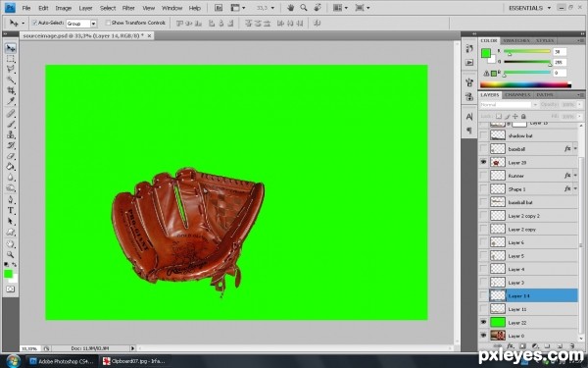The image size is (588, 368).
Task: Select the Paint Bucket tool
Action: pos(11,167)
